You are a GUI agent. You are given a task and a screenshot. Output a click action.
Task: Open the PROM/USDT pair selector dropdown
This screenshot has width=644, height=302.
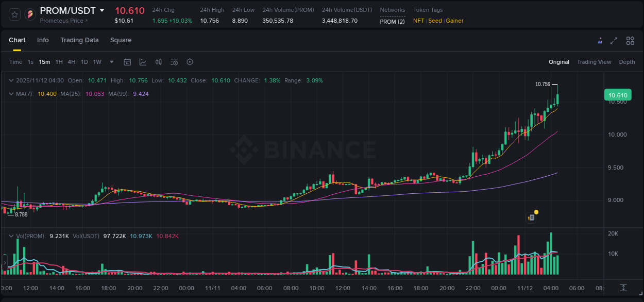click(102, 10)
